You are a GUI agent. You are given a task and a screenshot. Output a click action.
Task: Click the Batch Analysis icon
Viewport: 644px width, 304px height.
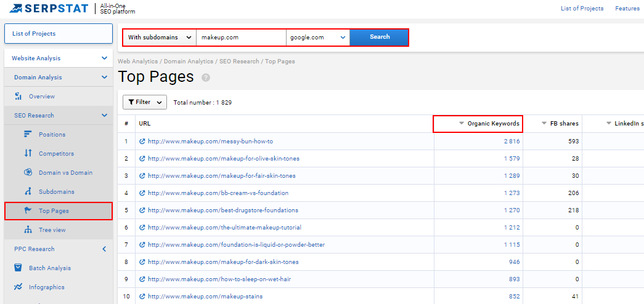click(x=18, y=268)
